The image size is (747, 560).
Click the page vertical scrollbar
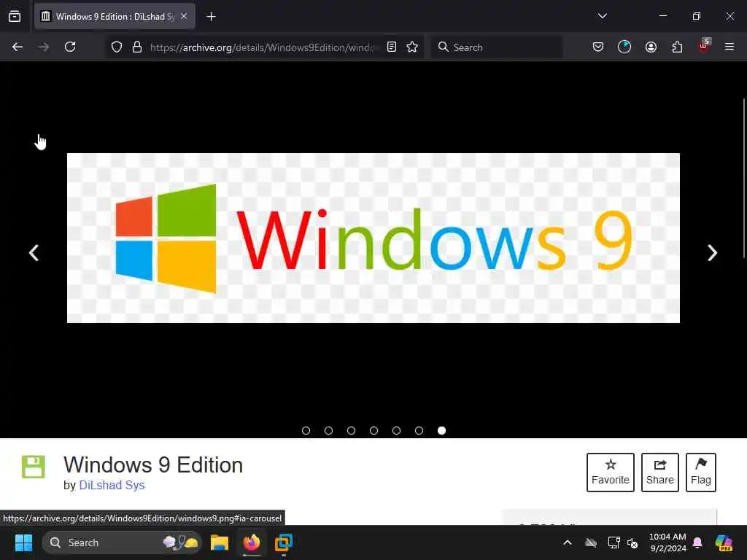[x=744, y=179]
